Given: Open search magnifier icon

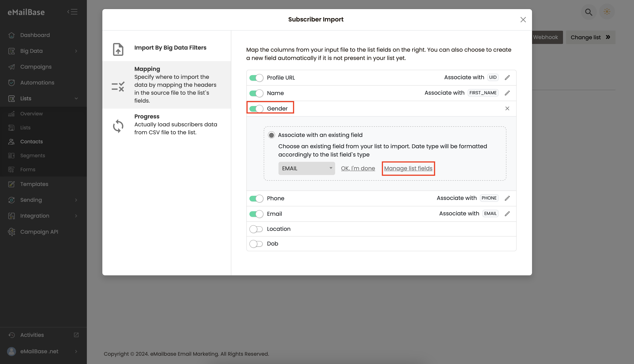Looking at the screenshot, I should click(x=589, y=12).
